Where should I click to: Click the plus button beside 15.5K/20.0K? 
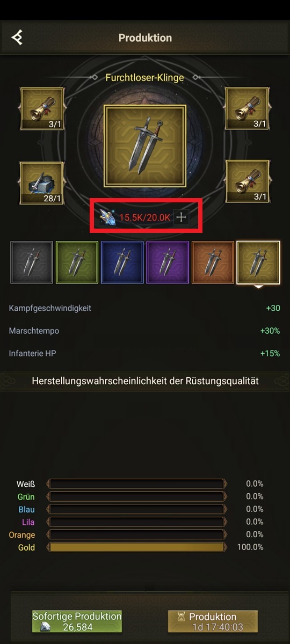point(182,217)
